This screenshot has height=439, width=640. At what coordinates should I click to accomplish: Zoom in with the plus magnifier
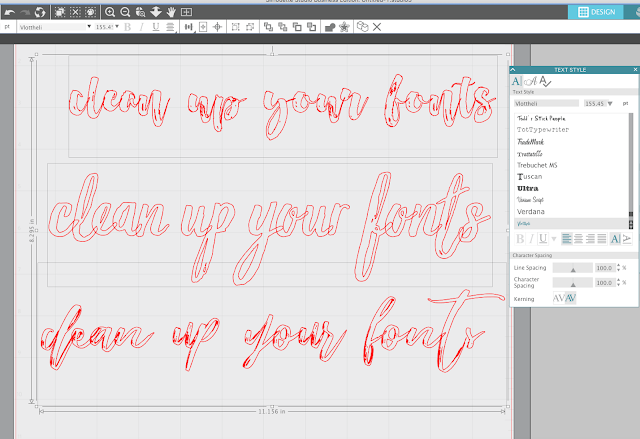110,12
